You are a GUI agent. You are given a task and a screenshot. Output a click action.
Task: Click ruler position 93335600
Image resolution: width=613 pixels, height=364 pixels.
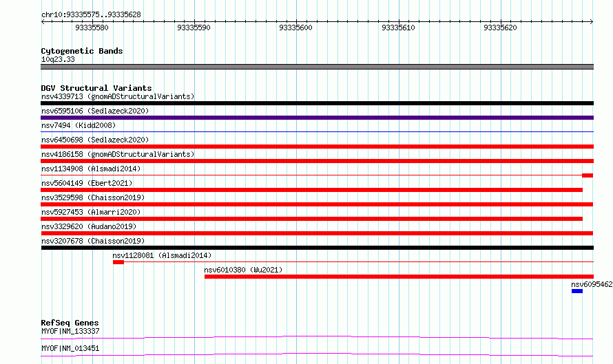296,28
